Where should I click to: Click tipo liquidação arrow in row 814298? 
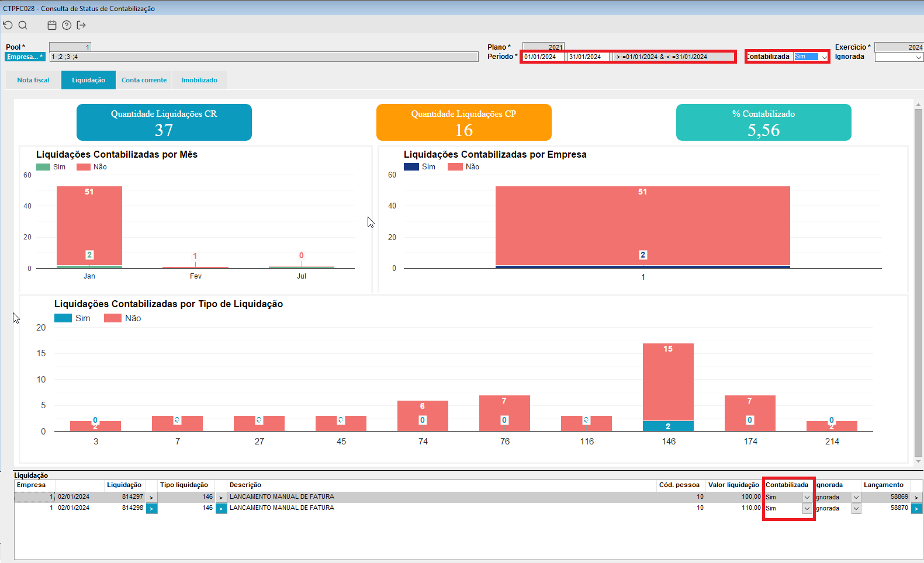(221, 509)
